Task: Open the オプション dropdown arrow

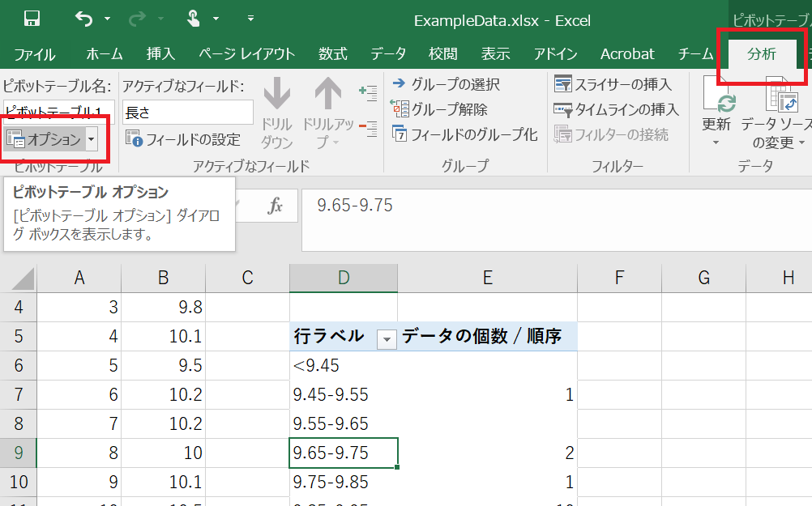Action: click(91, 139)
